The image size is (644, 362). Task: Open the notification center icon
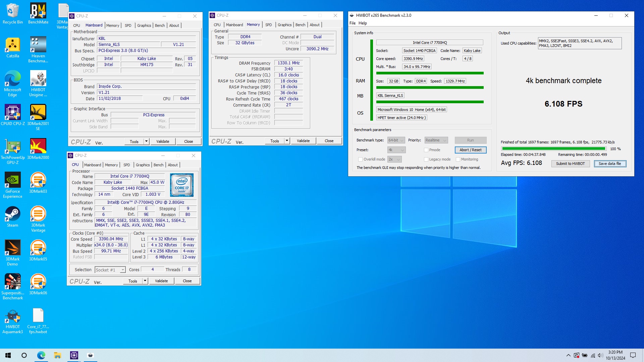(x=633, y=355)
